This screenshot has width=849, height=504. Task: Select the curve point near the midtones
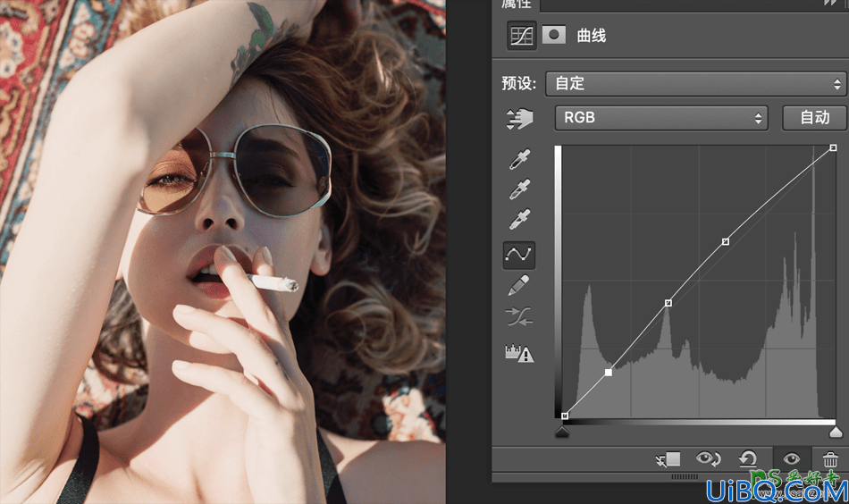tap(668, 303)
